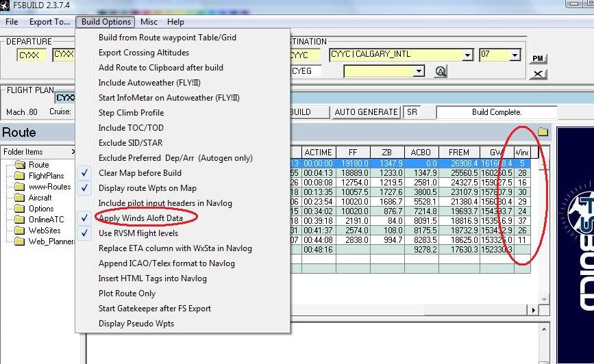
Task: Click the FSBUILD app icon in title bar
Action: 4,5
